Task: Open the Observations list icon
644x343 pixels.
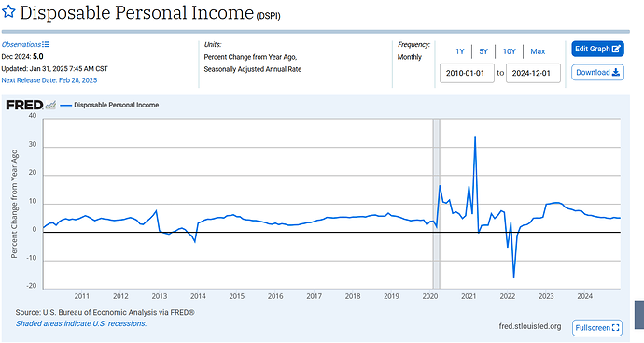Action: [x=46, y=44]
